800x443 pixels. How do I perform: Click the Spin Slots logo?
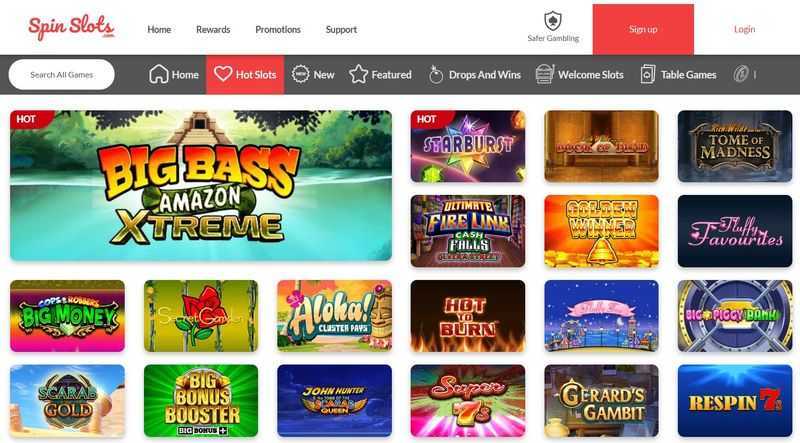click(71, 28)
